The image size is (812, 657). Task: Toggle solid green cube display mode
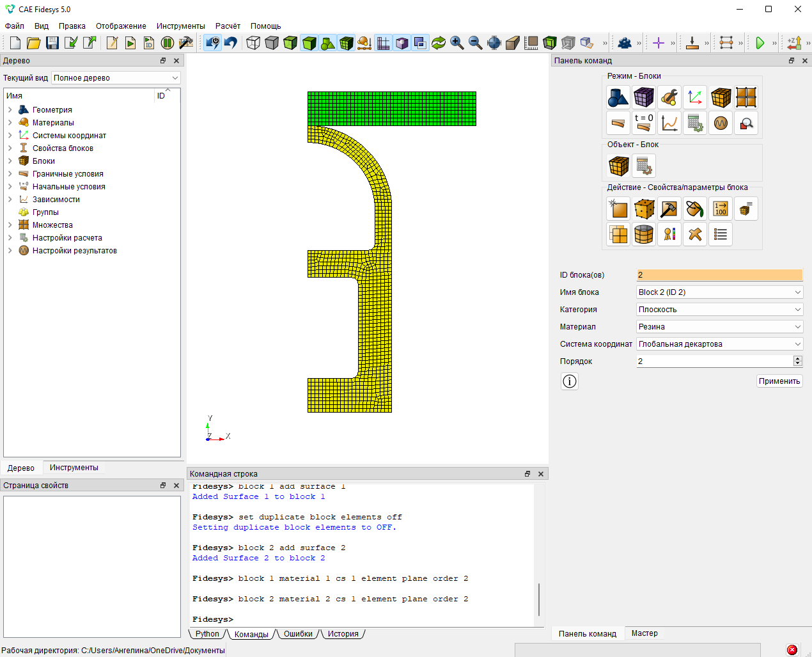click(x=309, y=43)
